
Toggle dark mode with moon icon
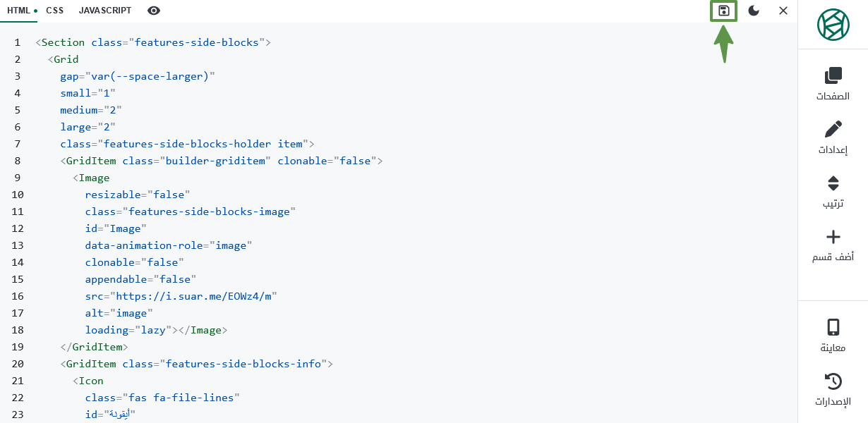[x=754, y=11]
